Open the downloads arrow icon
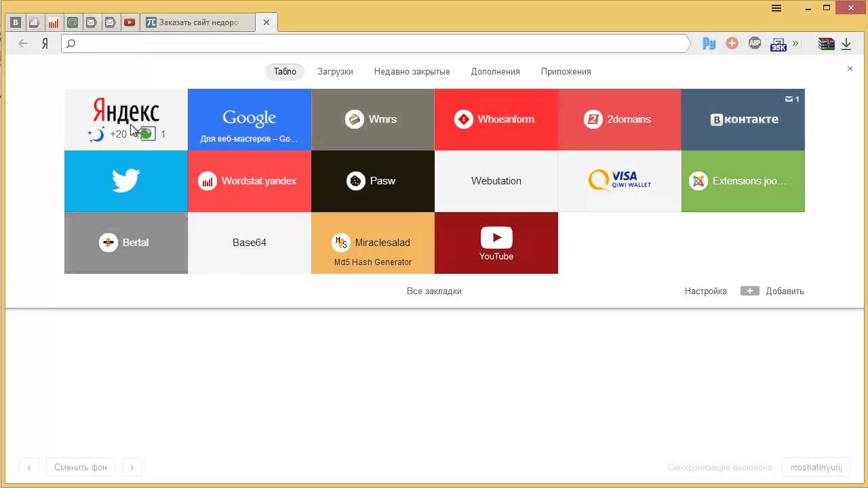Screen dimensions: 868x488 846,43
